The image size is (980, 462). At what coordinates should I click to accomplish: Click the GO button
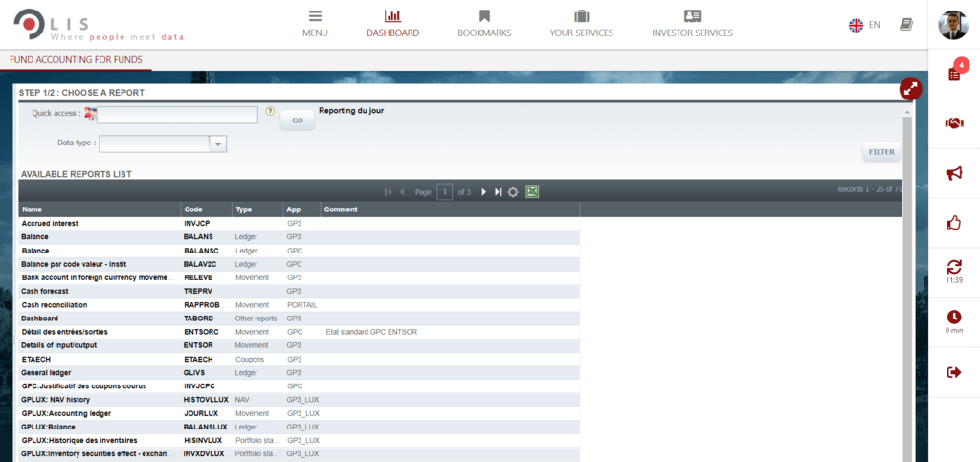[298, 121]
